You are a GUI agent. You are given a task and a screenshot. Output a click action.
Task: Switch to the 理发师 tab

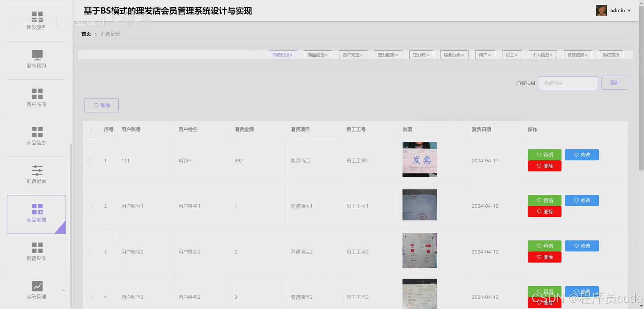[421, 55]
